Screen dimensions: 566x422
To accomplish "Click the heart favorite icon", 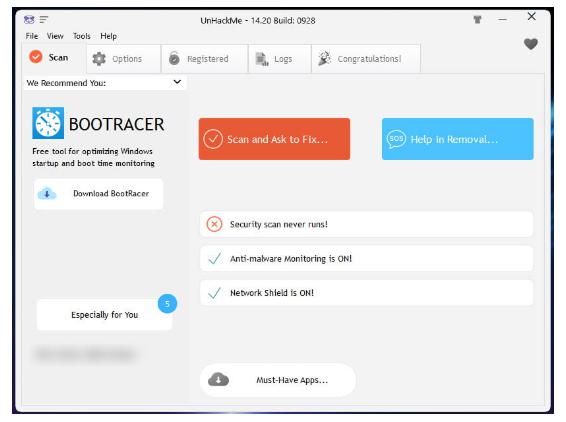I will pos(531,44).
